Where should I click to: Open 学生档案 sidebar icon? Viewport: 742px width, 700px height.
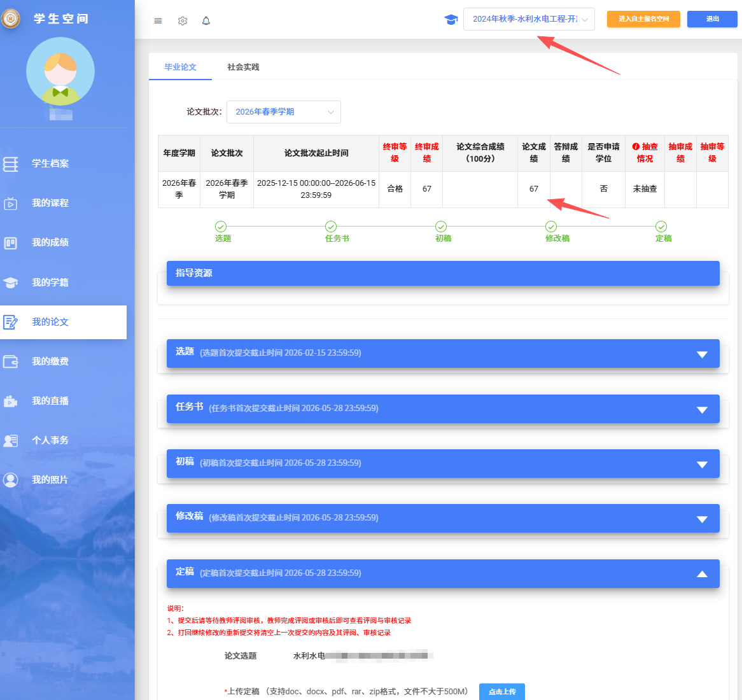click(10, 164)
